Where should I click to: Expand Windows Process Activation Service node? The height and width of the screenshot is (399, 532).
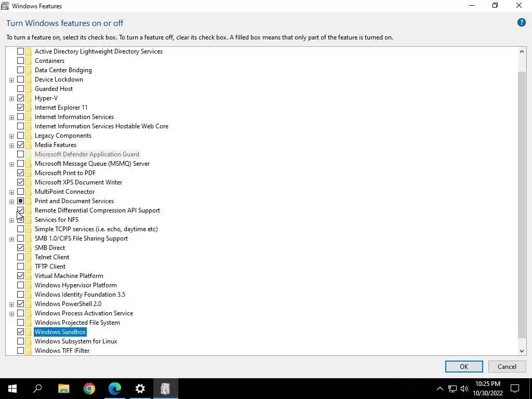pos(11,314)
